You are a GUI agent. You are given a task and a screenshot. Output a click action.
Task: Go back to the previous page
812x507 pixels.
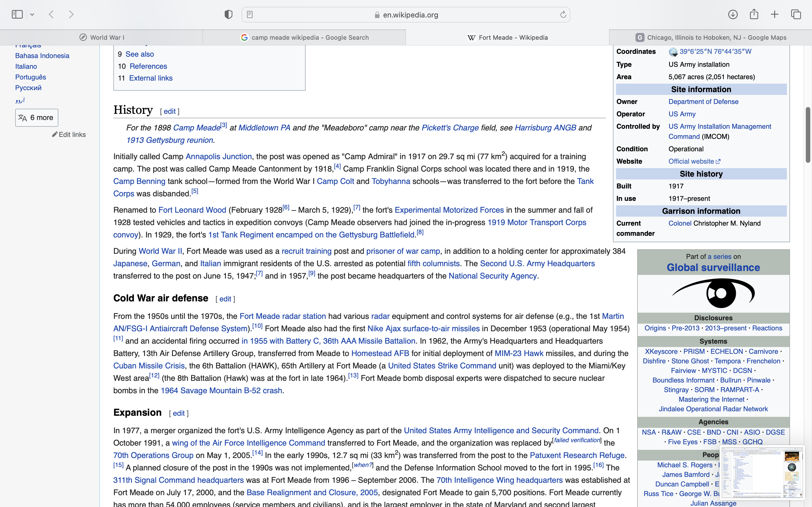click(51, 14)
